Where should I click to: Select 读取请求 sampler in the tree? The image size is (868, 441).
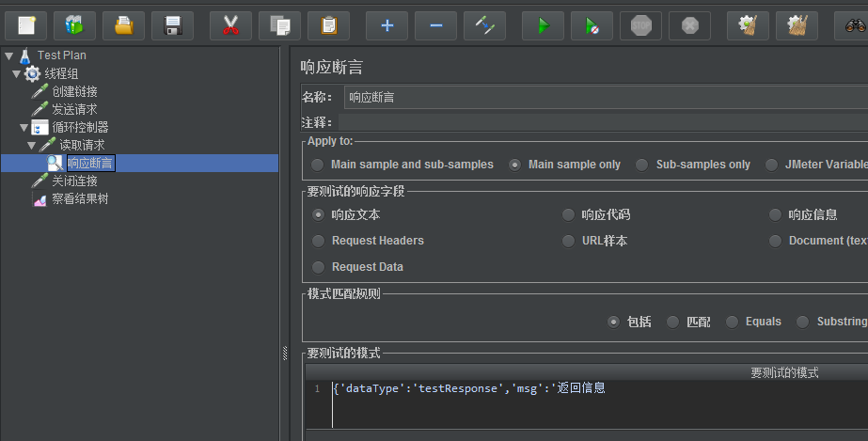pos(82,145)
